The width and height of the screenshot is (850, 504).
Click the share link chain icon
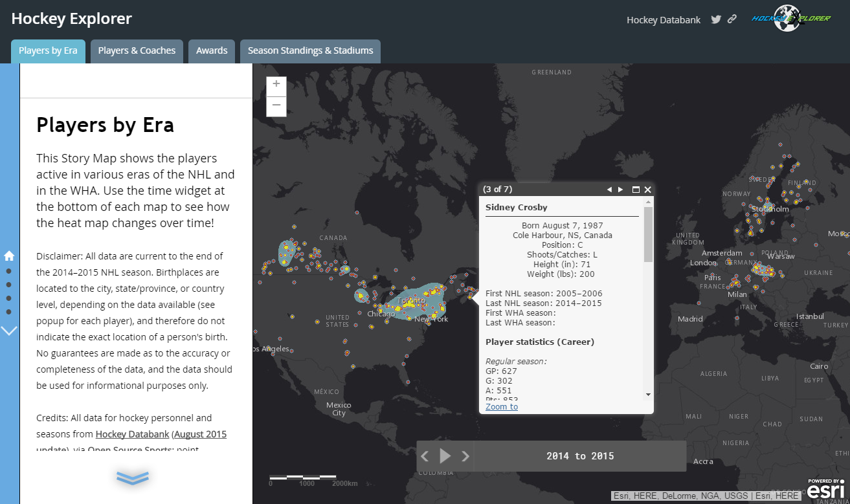coord(732,19)
